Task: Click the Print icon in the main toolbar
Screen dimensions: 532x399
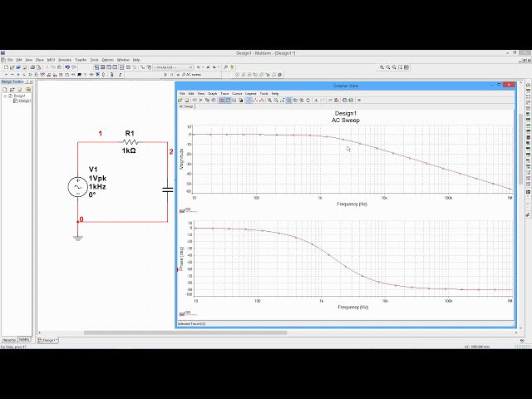Action: point(32,67)
